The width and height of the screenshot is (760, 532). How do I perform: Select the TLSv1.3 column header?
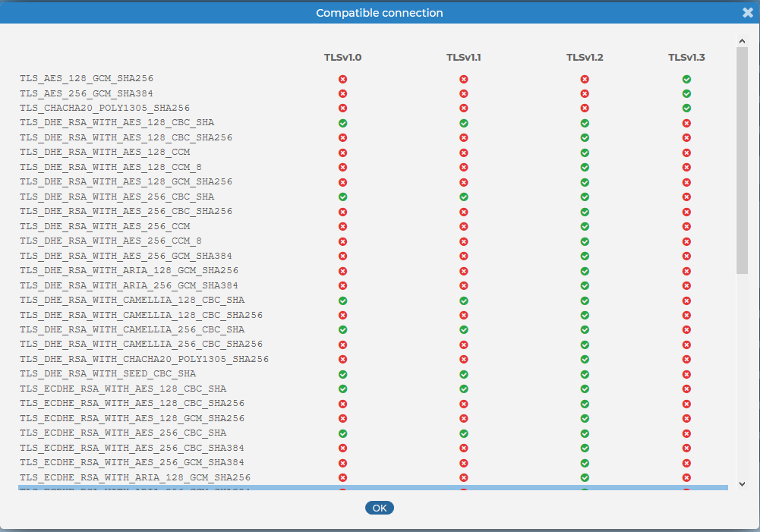tap(686, 56)
